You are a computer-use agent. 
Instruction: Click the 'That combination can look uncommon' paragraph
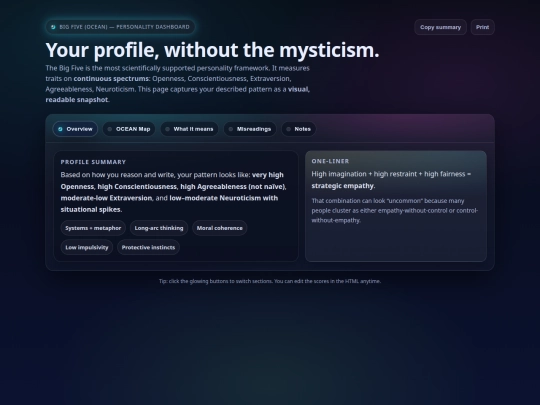click(x=394, y=210)
